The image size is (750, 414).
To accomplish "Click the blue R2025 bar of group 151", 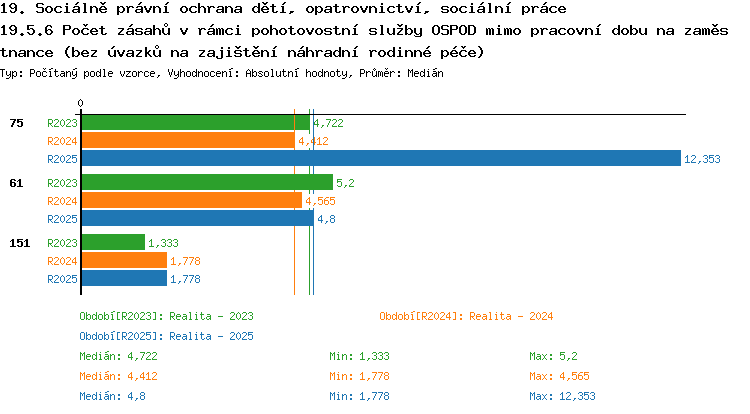I will click(x=124, y=278).
